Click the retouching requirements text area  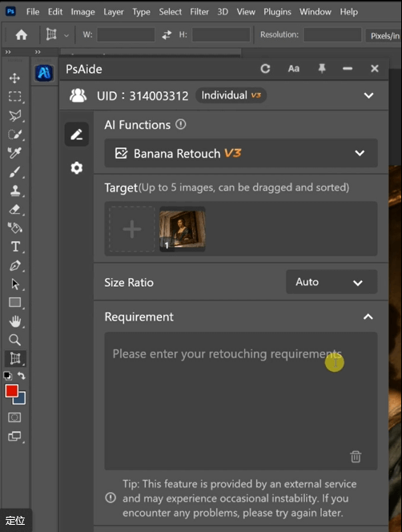tap(241, 401)
